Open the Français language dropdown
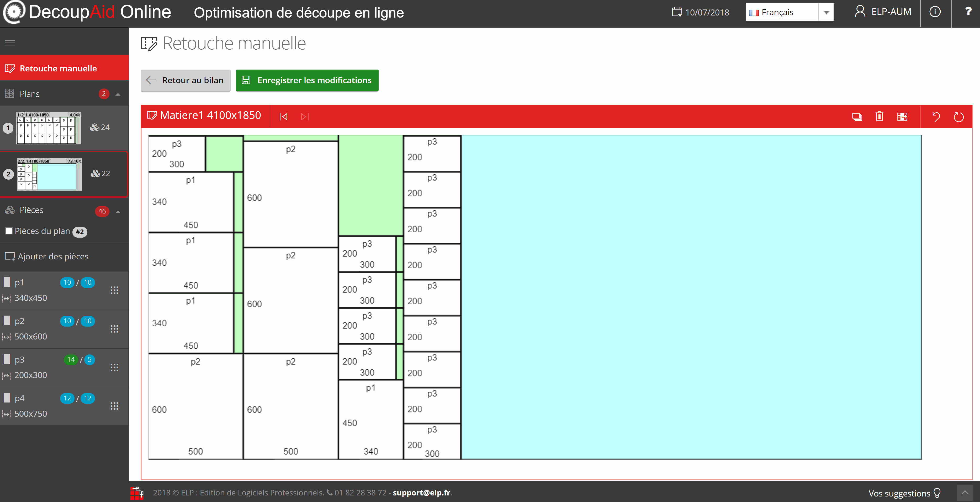Viewport: 980px width, 502px height. [790, 12]
